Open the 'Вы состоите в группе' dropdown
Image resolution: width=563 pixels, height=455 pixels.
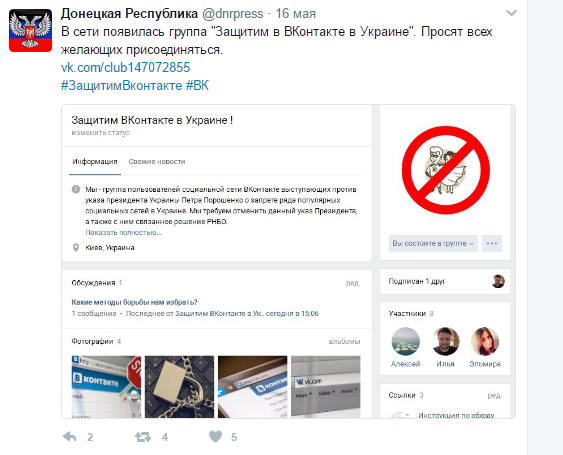coord(433,243)
